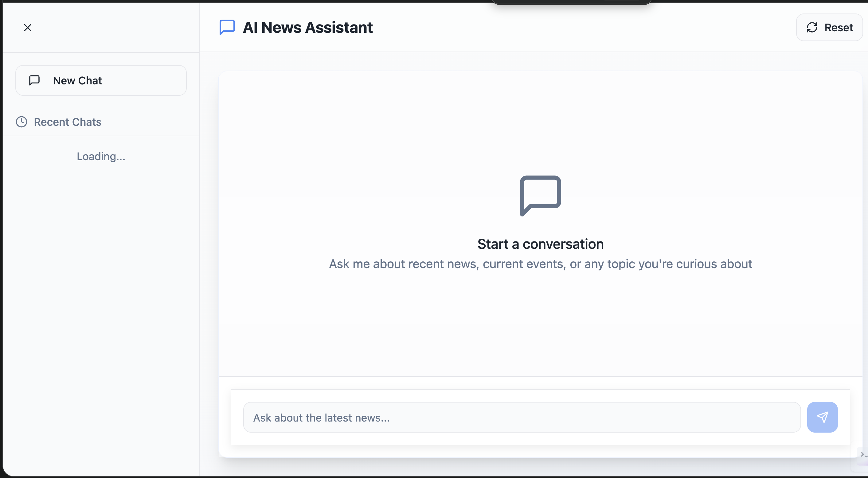Expand the chevron at the bottom-right corner
The width and height of the screenshot is (868, 478).
[863, 454]
